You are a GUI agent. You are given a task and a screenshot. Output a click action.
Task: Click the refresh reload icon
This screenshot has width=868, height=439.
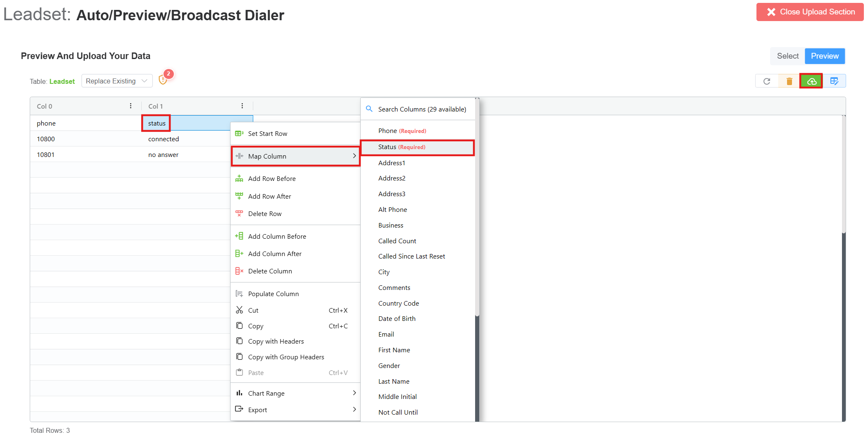[767, 81]
